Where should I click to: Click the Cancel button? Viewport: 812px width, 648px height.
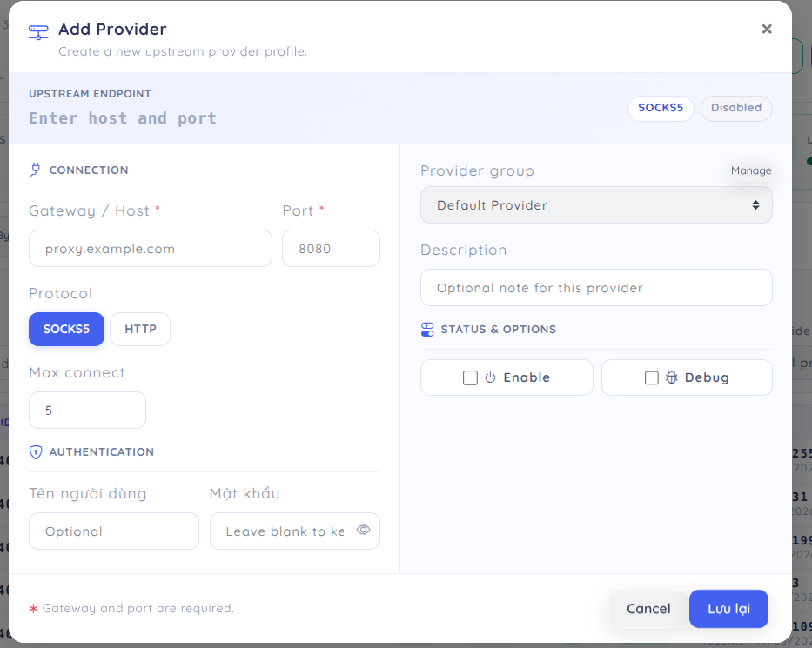(x=648, y=609)
